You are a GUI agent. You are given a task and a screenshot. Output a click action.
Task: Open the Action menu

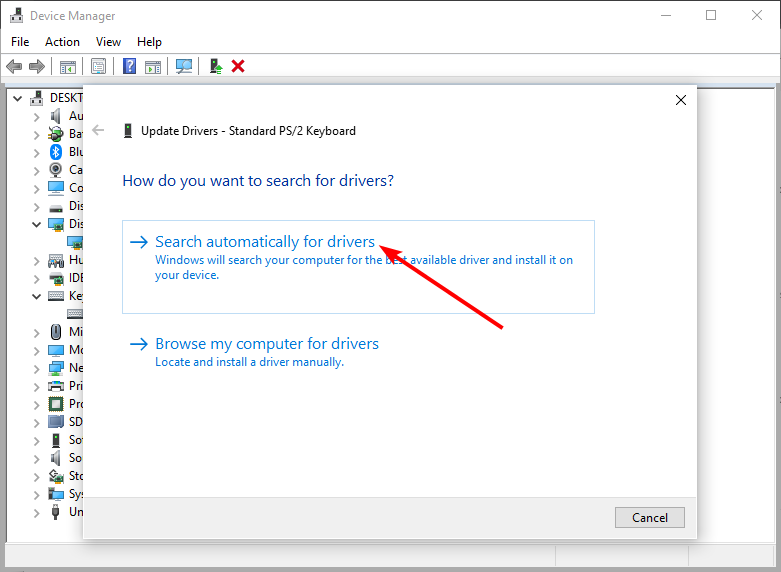coord(62,42)
